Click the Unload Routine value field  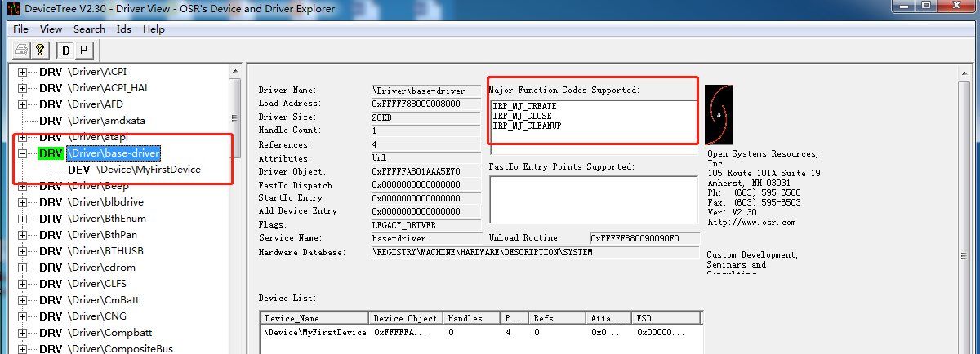[644, 238]
